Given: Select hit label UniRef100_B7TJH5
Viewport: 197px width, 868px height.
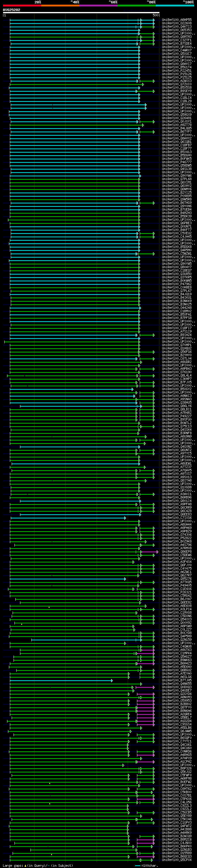Looking at the screenshot, I should coord(177,680).
